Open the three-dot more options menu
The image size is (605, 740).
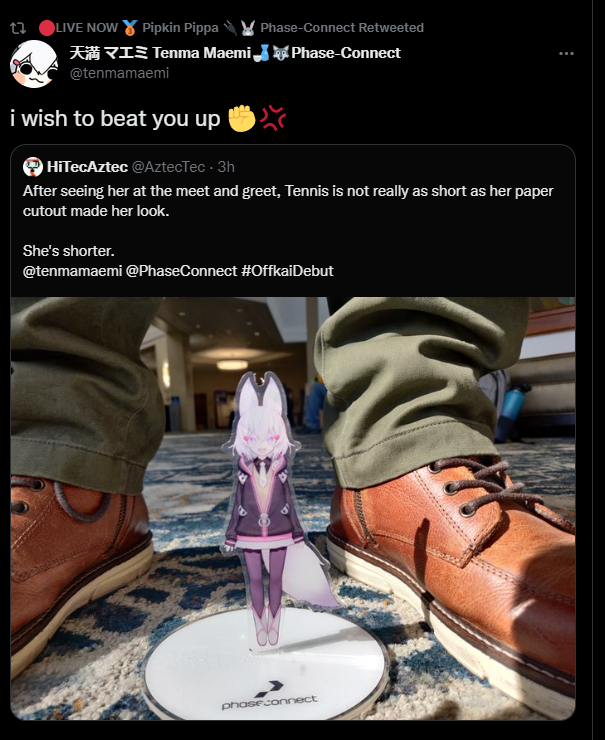coord(566,53)
